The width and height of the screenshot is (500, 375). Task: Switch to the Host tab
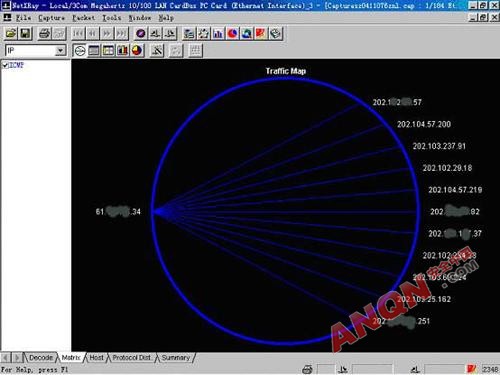tap(96, 358)
